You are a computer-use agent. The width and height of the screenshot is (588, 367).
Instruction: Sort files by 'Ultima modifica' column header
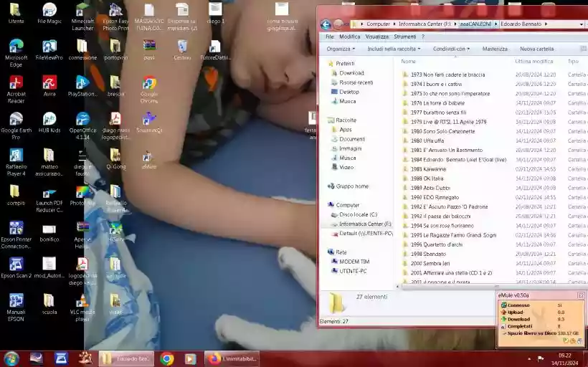[534, 62]
